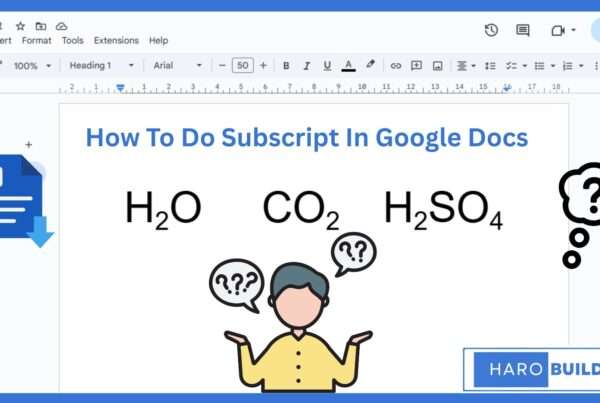Click the H2O formula text
Screen dimensions: 600x403
(x=163, y=210)
